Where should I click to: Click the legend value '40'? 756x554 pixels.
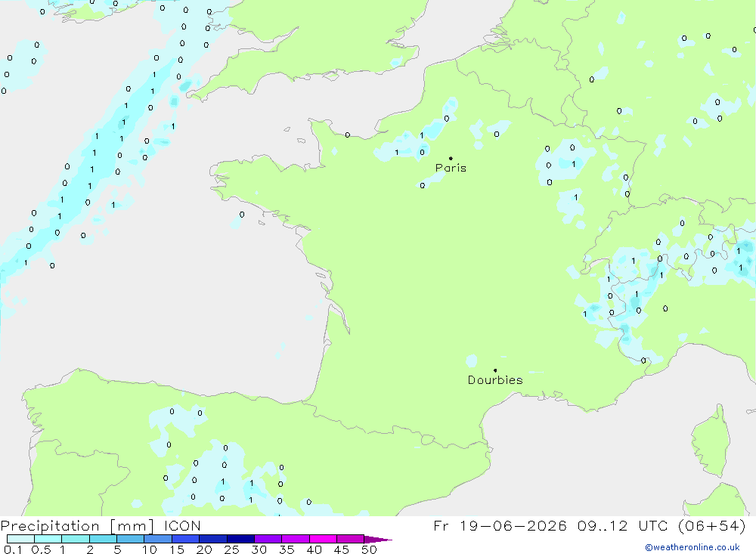point(314,549)
